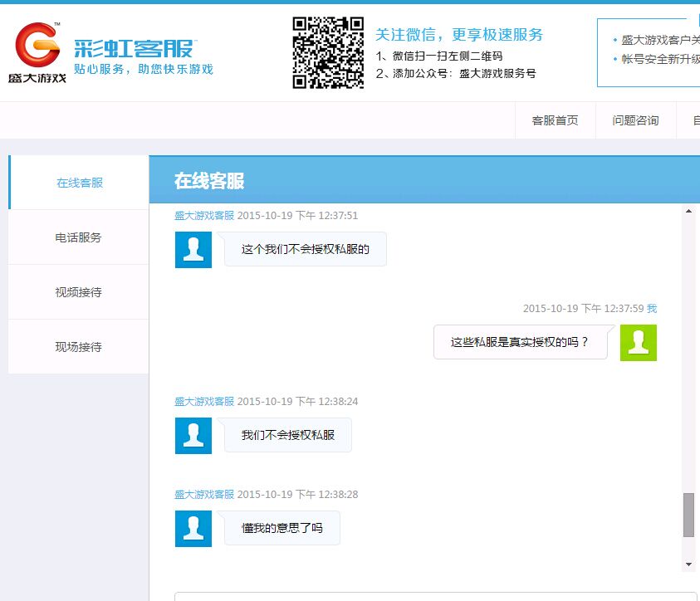This screenshot has width=700, height=601.
Task: Click the 彩虹客服 title text
Action: [x=133, y=47]
